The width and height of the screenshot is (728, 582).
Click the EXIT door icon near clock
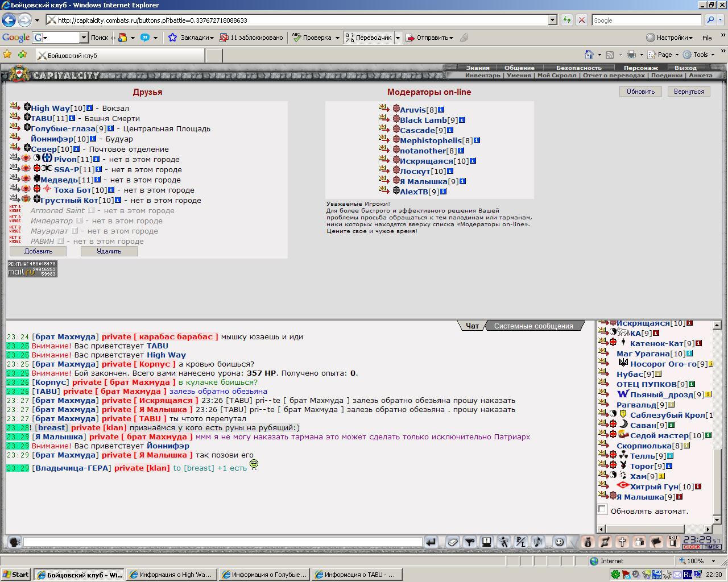673,542
